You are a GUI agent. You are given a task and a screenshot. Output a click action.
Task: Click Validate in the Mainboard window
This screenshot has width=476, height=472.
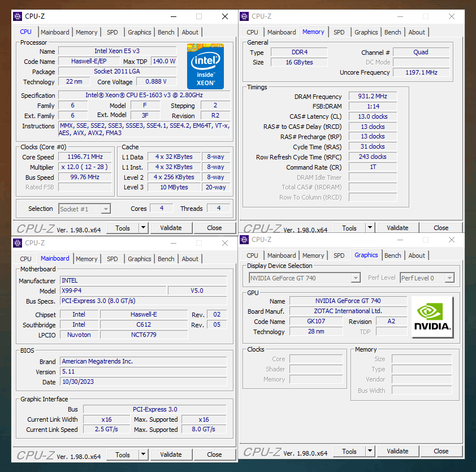(171, 454)
